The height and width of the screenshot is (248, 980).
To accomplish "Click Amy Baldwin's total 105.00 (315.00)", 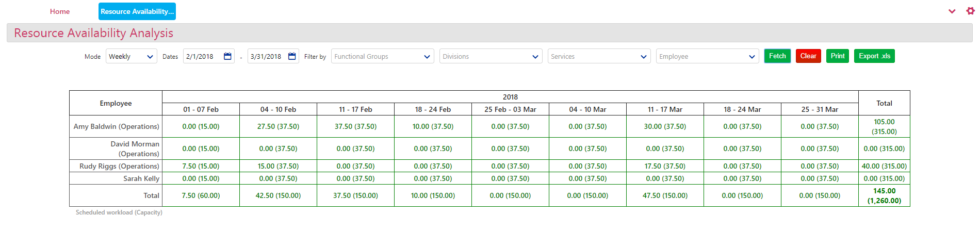I will pyautogui.click(x=884, y=126).
